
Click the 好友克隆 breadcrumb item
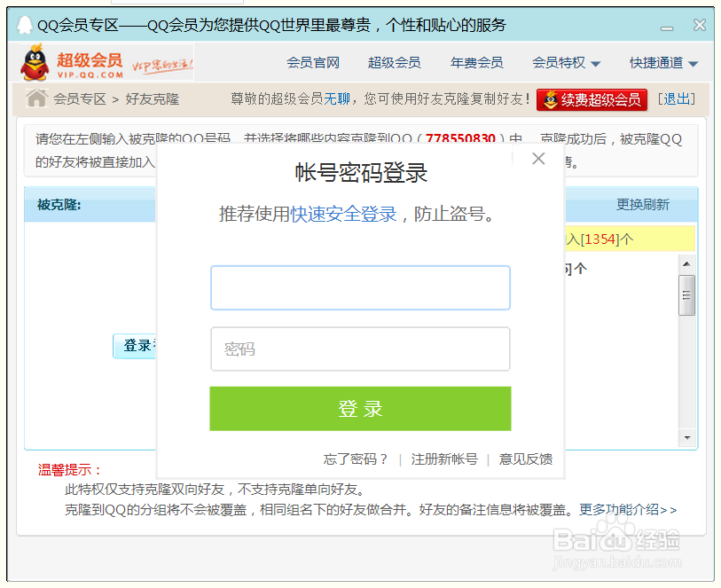tap(153, 98)
